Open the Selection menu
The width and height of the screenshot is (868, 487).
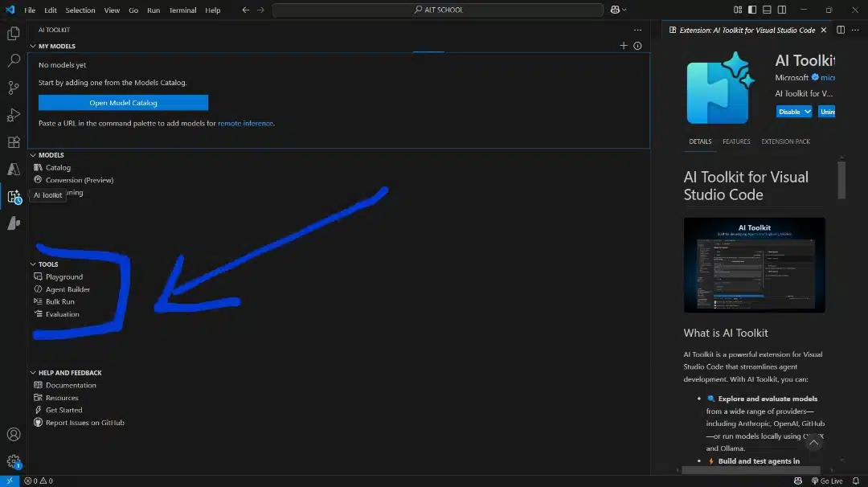click(80, 10)
